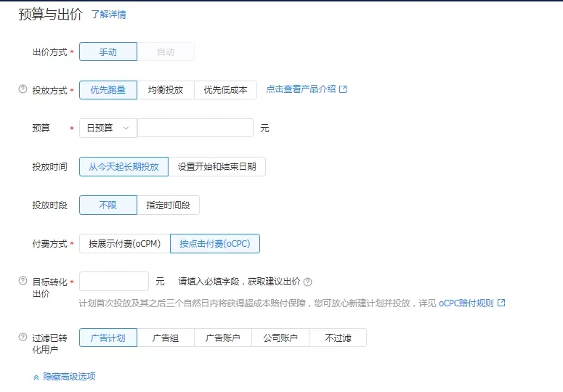Click help icon beside 投放方式 label

click(23, 90)
